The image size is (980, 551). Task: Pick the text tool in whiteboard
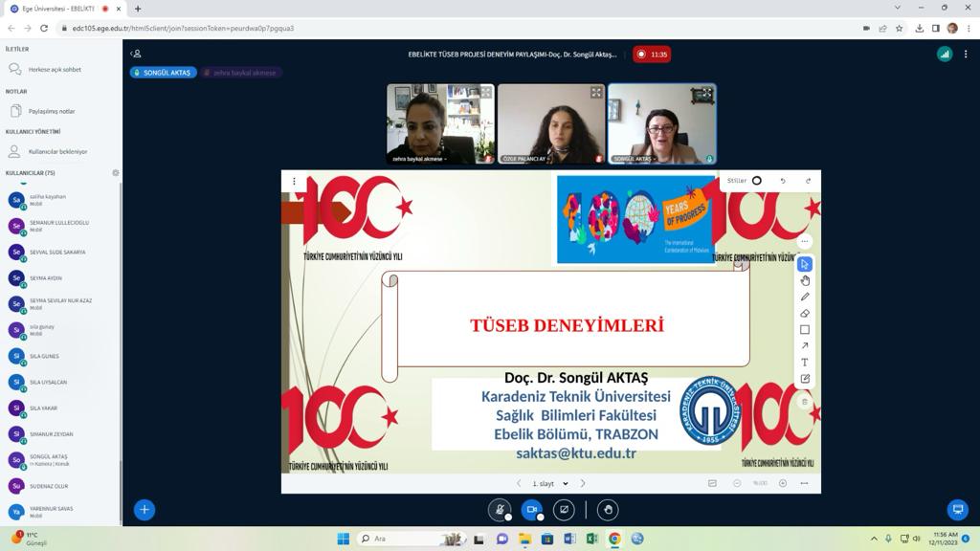[804, 363]
